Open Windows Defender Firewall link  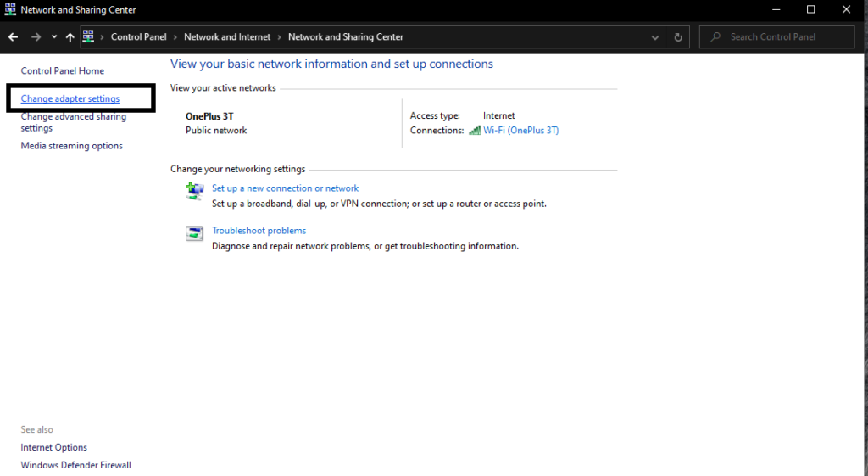click(x=75, y=465)
